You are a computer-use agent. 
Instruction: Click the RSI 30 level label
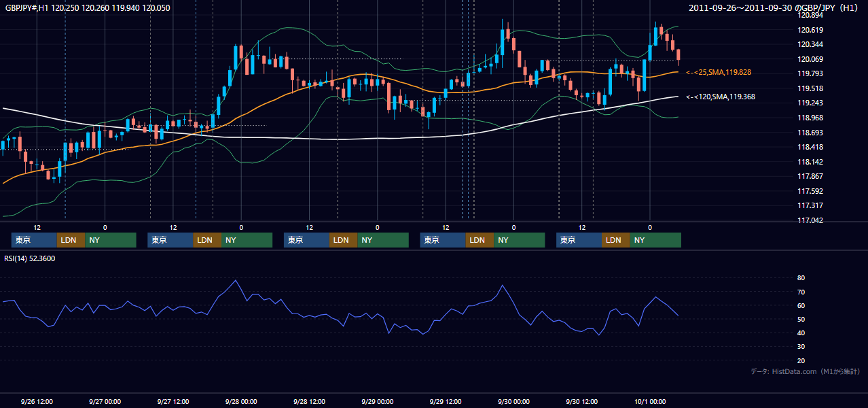(801, 346)
